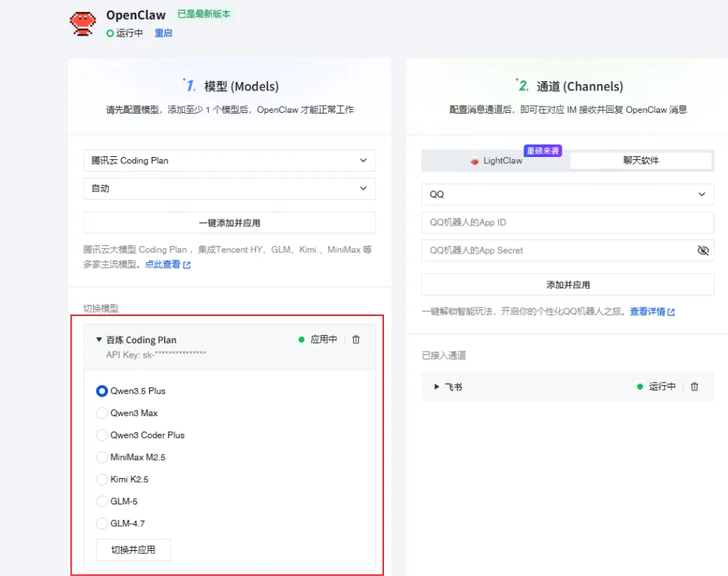This screenshot has width=728, height=576.
Task: Open the 查看详情 link
Action: pos(652,312)
